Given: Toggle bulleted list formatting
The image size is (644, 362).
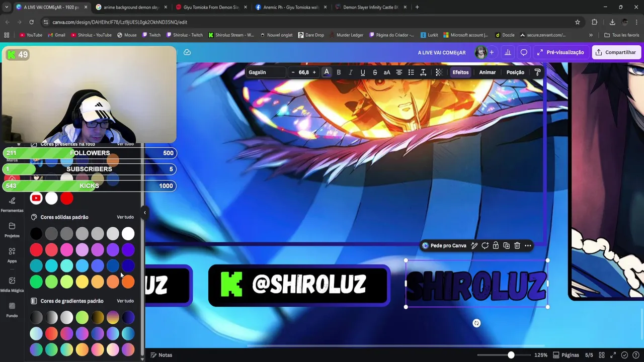Looking at the screenshot, I should pos(411,72).
